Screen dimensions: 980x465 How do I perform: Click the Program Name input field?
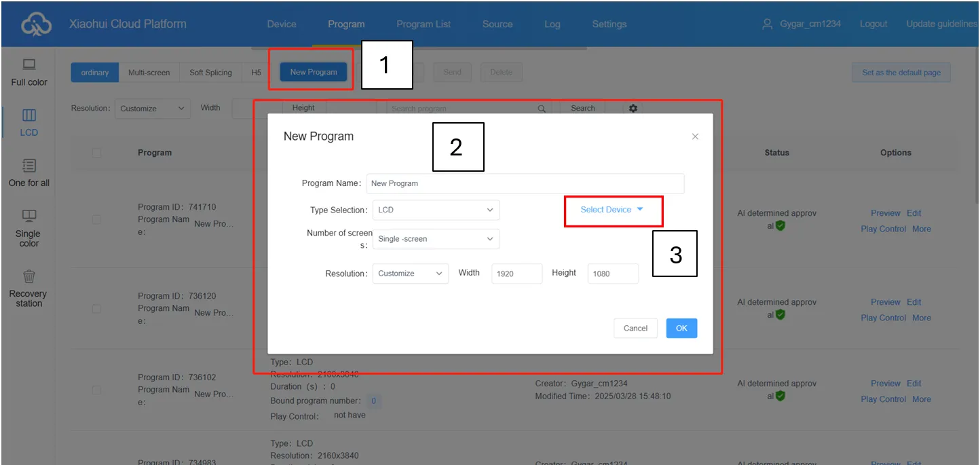pos(525,183)
